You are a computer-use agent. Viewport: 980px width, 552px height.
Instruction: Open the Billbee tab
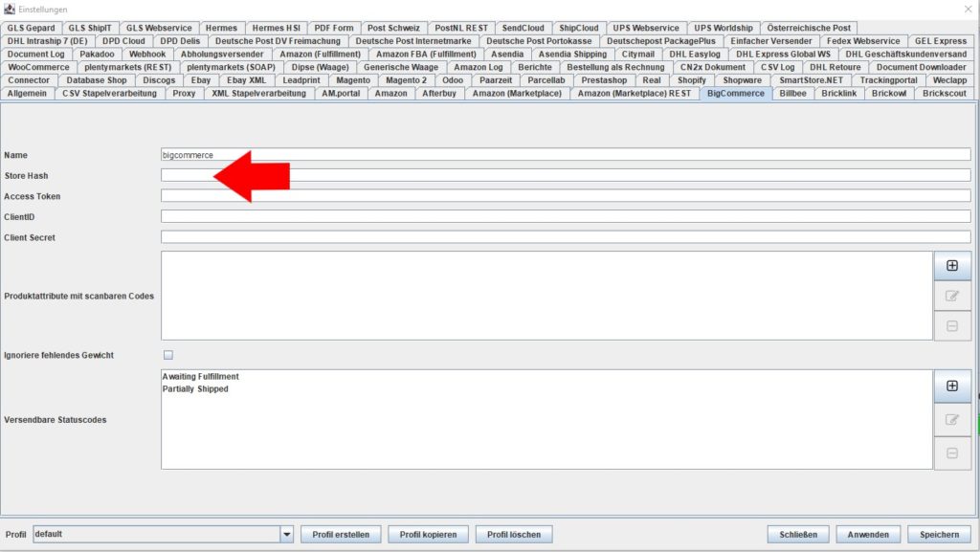tap(793, 94)
